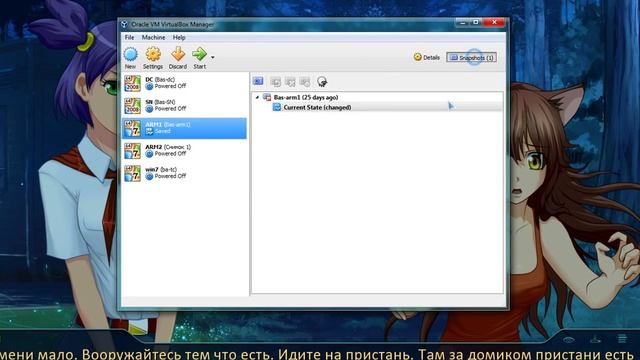Image resolution: width=640 pixels, height=360 pixels.
Task: Click the ARM2 machine's Windows 7 icon
Action: click(132, 151)
